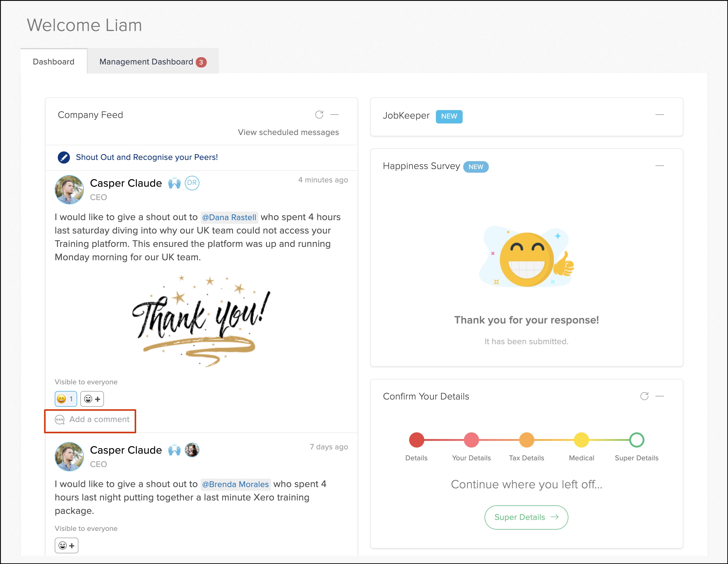Image resolution: width=728 pixels, height=564 pixels.
Task: Select the Medical step circle
Action: (x=581, y=440)
